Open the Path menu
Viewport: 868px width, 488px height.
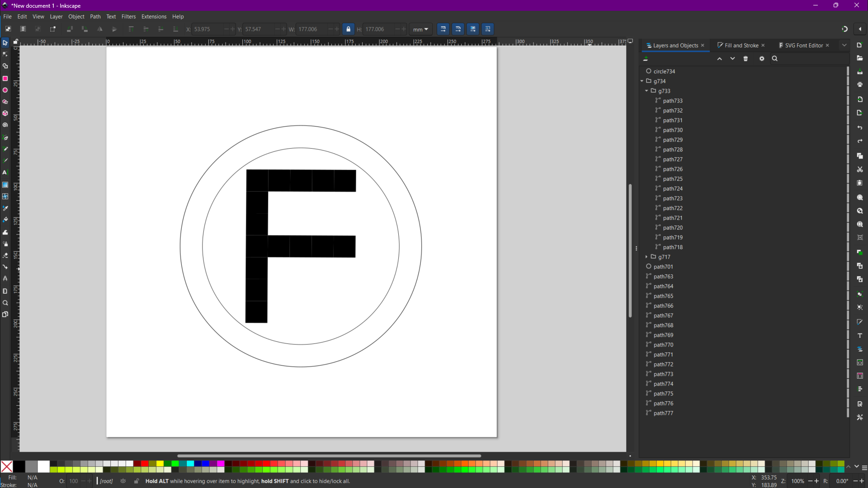click(95, 17)
